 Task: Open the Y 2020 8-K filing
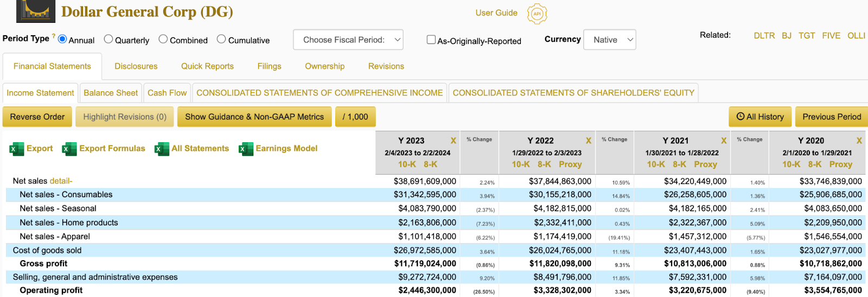click(815, 165)
